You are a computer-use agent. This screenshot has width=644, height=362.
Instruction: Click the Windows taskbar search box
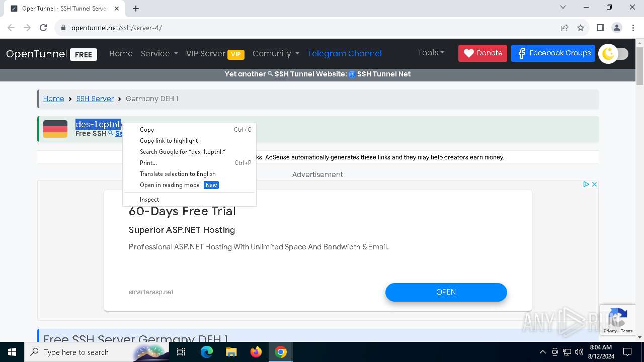pos(97,352)
